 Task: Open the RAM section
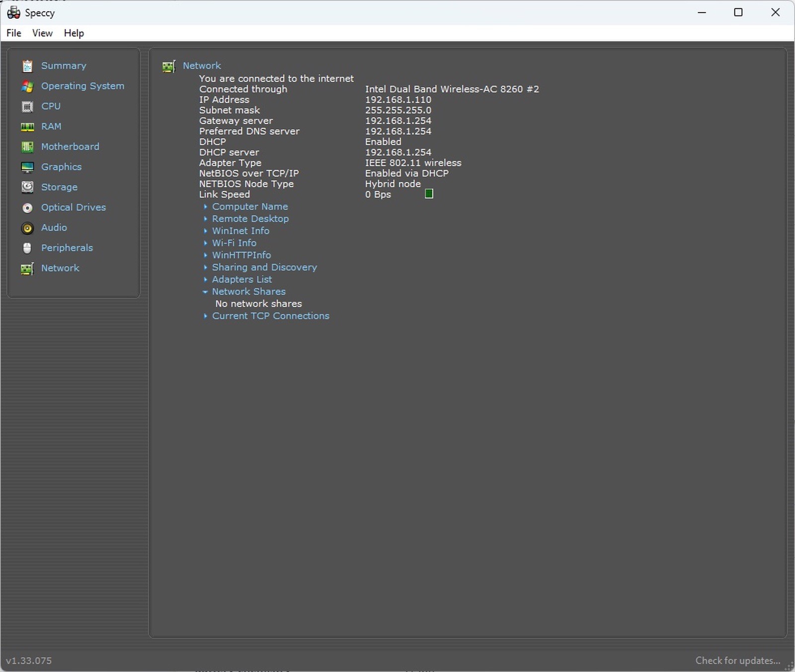51,126
